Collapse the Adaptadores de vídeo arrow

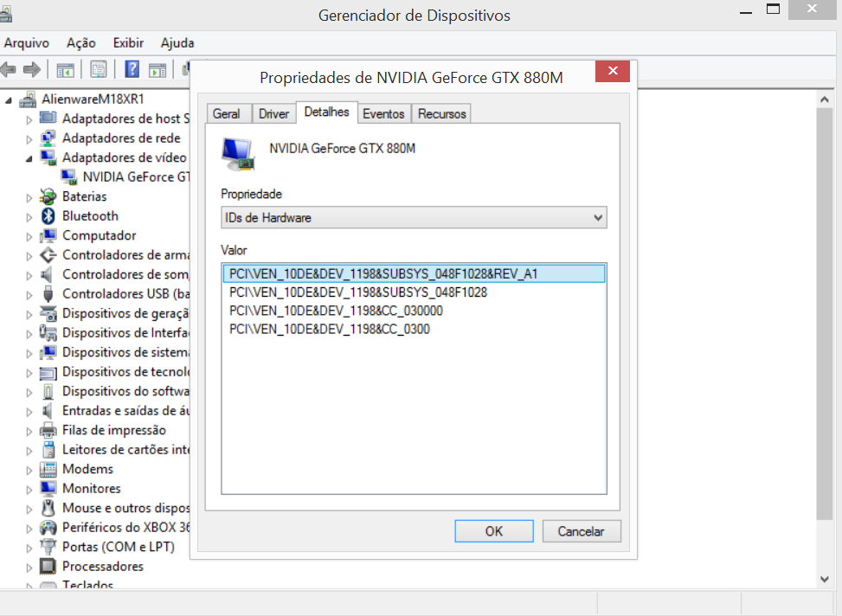pos(29,158)
